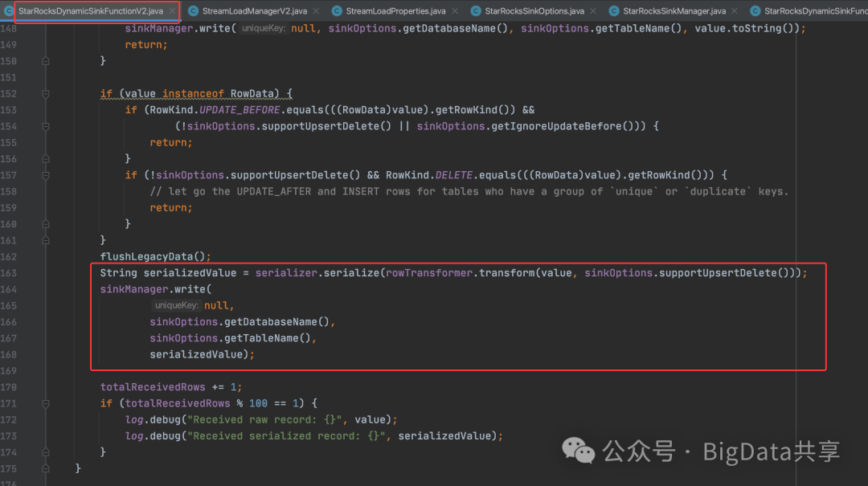Click the uniqueKey parameter hint on line 165
Image resolution: width=868 pixels, height=486 pixels.
pyautogui.click(x=176, y=305)
